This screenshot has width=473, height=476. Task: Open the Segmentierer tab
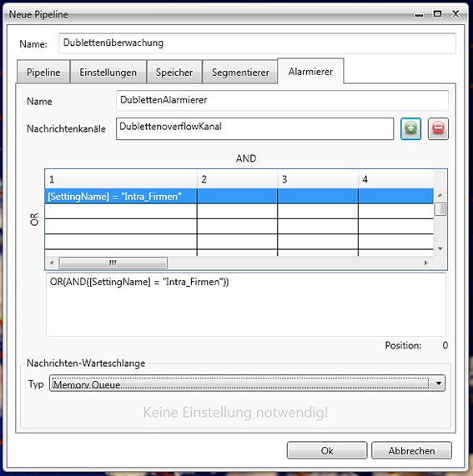(x=240, y=73)
